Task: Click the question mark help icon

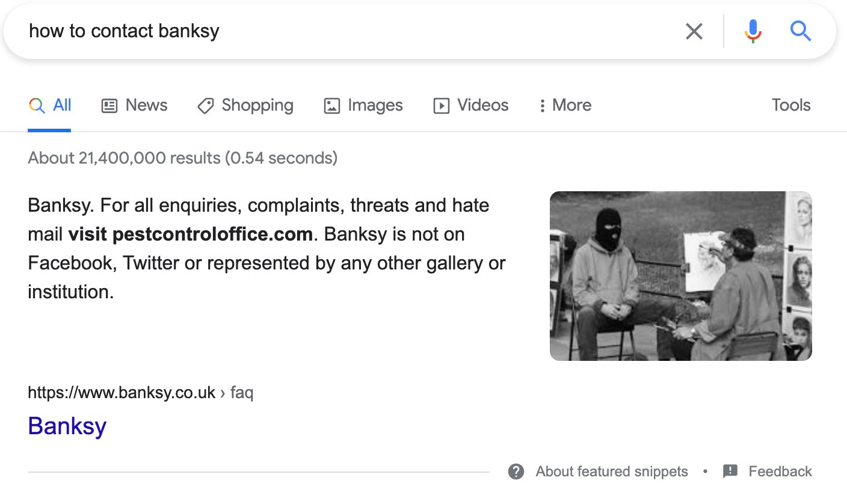Action: (x=516, y=471)
